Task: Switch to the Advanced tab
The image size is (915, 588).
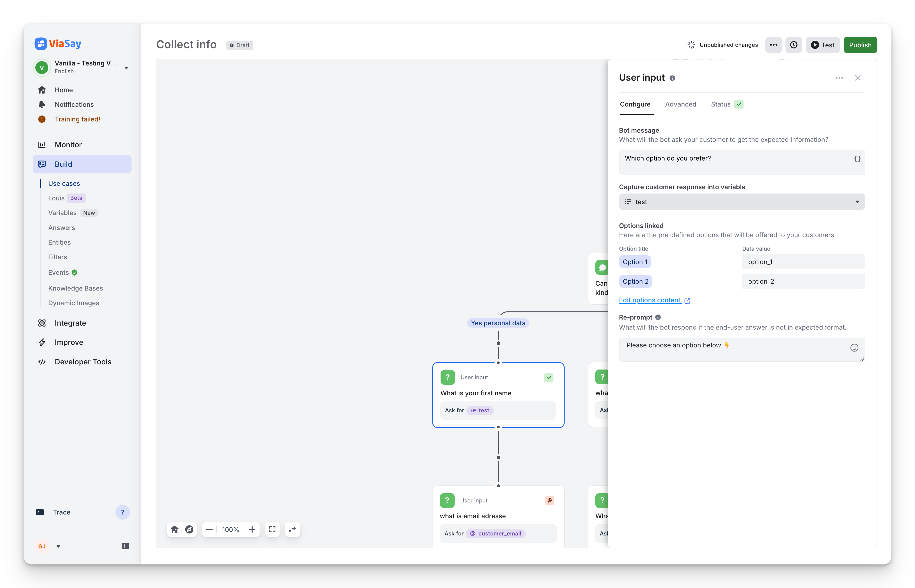Action: [x=681, y=104]
